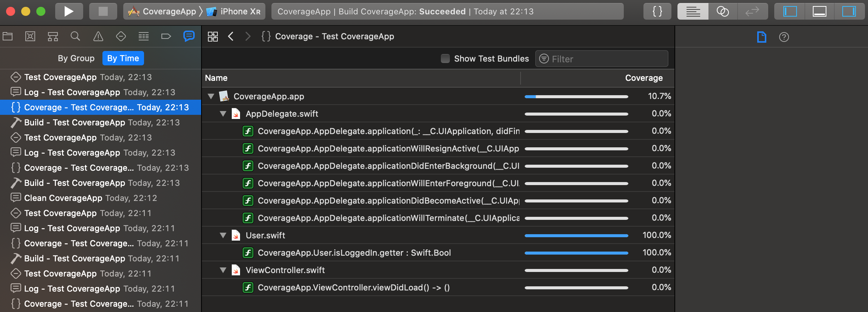Viewport: 868px width, 312px height.
Task: Switch to the Version editor
Action: pyautogui.click(x=753, y=11)
